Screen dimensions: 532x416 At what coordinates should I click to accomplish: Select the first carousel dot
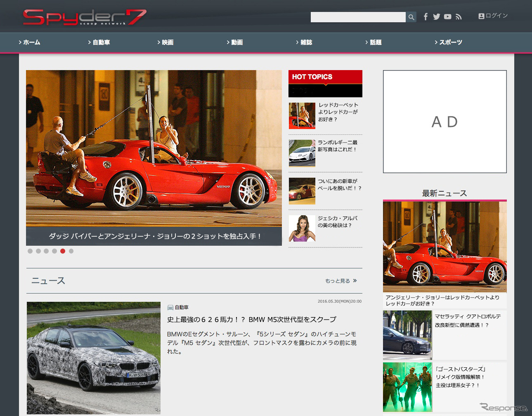coord(30,251)
